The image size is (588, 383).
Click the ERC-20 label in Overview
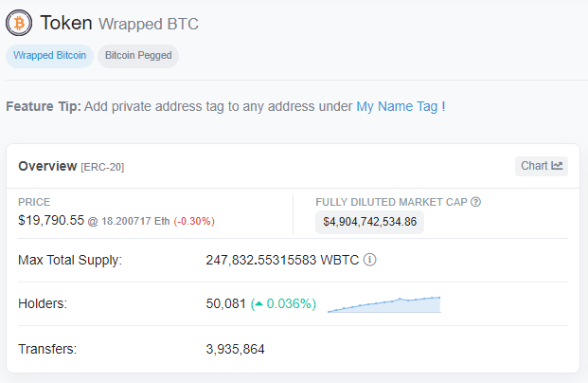(x=102, y=167)
